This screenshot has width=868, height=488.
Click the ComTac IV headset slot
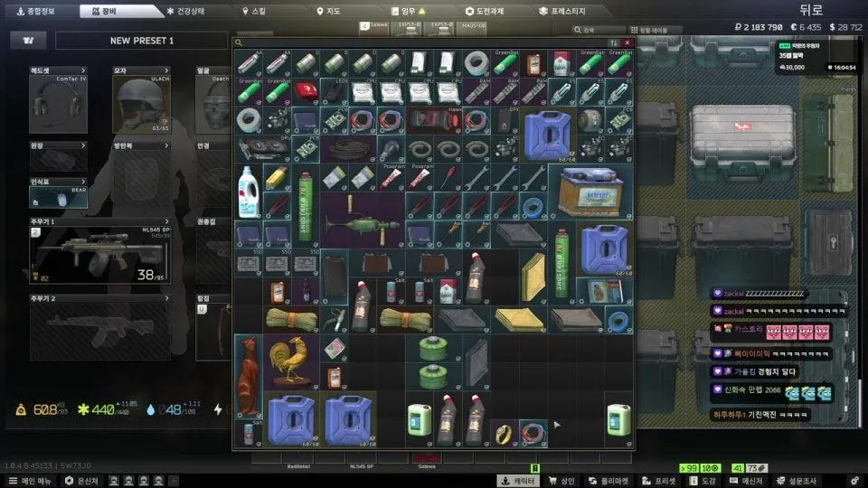(x=58, y=104)
